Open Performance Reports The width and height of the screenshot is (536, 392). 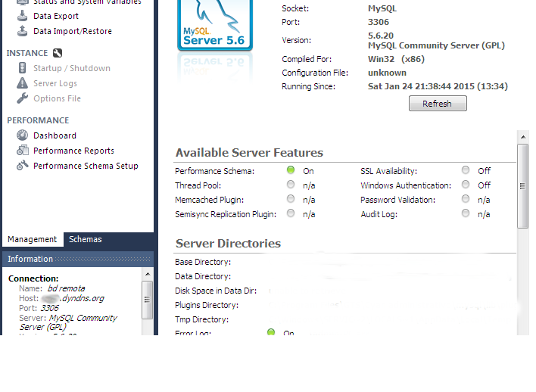point(73,151)
